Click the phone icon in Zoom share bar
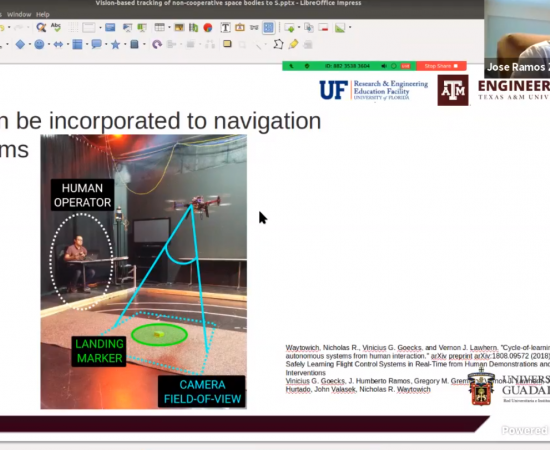550x450 pixels. tap(291, 66)
